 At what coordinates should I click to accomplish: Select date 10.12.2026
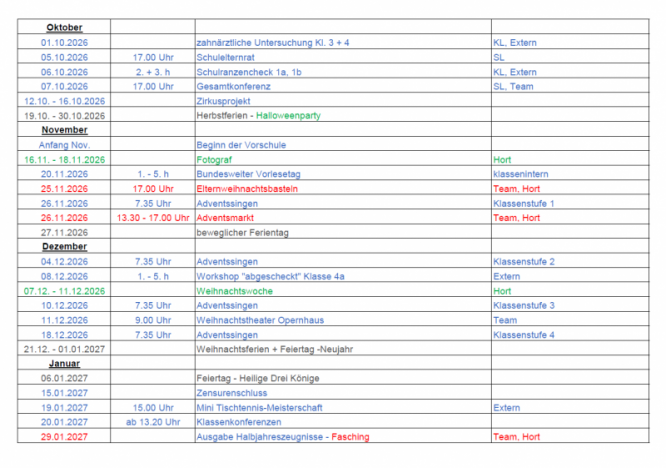(x=64, y=305)
